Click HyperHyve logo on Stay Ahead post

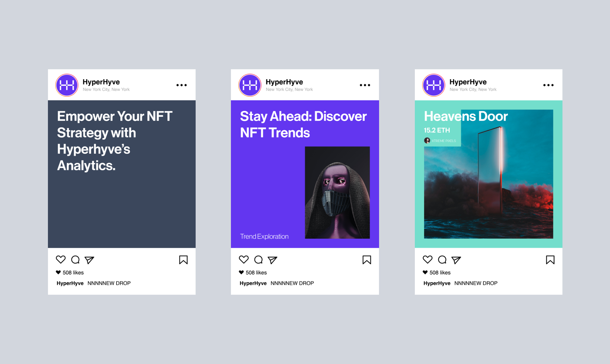[250, 85]
